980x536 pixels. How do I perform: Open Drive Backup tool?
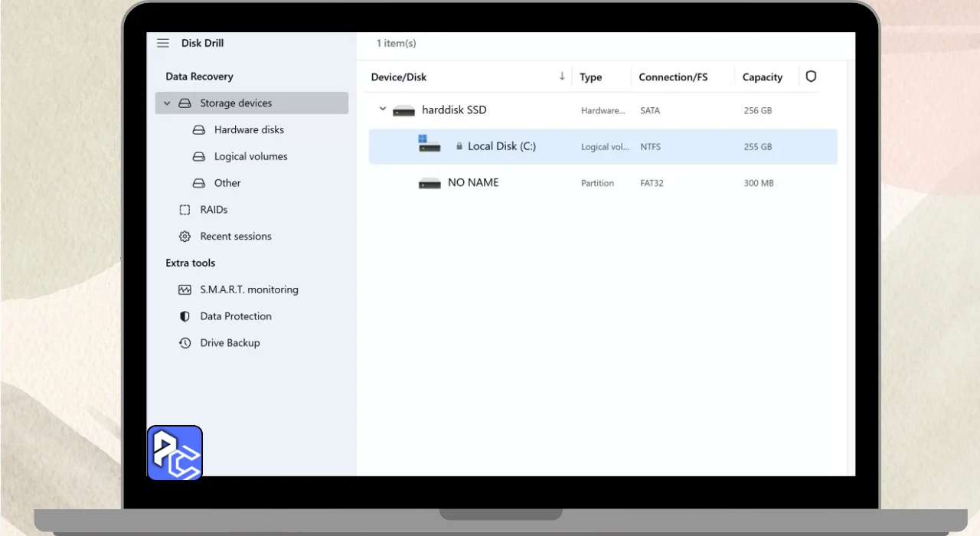coord(230,343)
